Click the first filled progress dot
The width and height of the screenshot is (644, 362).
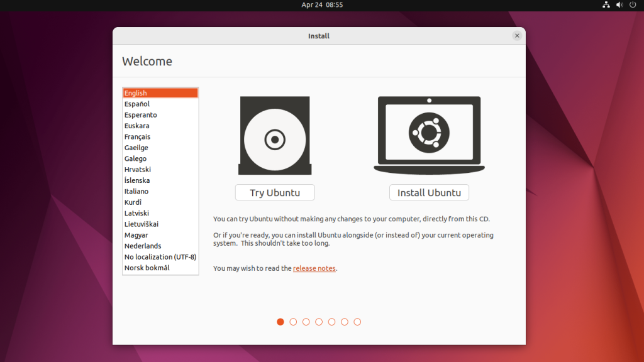(x=280, y=322)
